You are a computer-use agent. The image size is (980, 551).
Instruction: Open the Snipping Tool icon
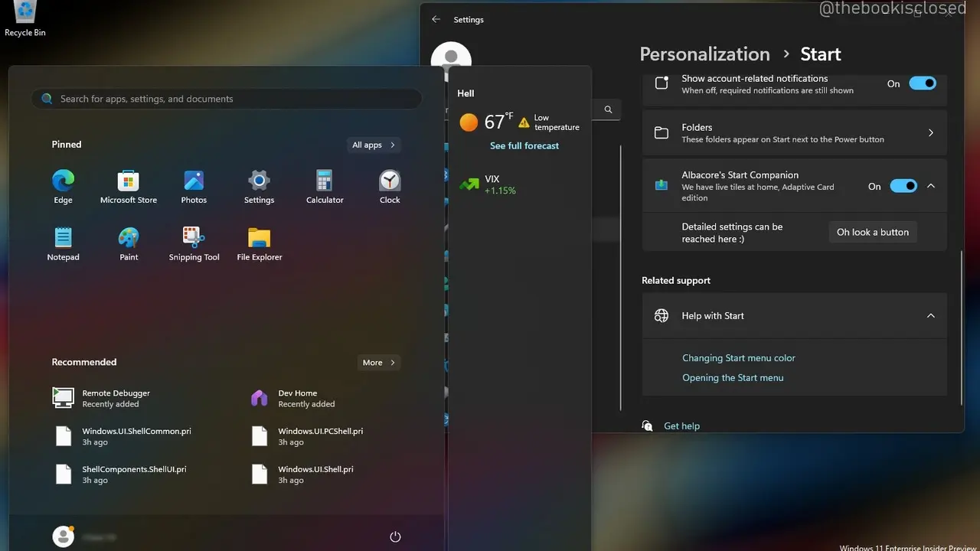click(x=194, y=239)
